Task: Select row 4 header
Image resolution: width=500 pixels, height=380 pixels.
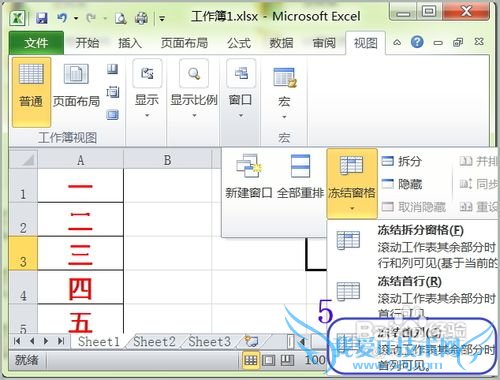Action: click(23, 288)
